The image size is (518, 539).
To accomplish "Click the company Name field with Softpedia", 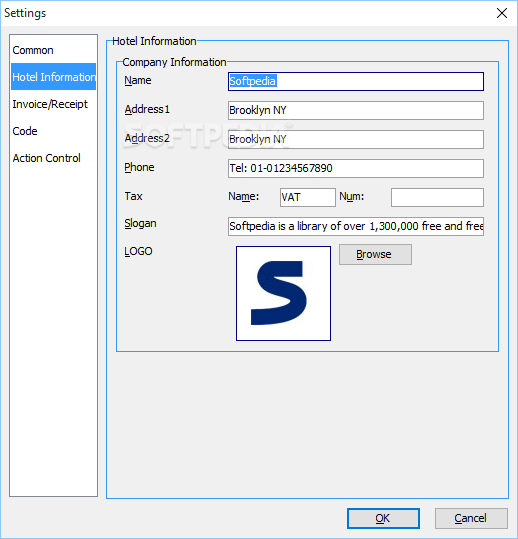I will (356, 81).
